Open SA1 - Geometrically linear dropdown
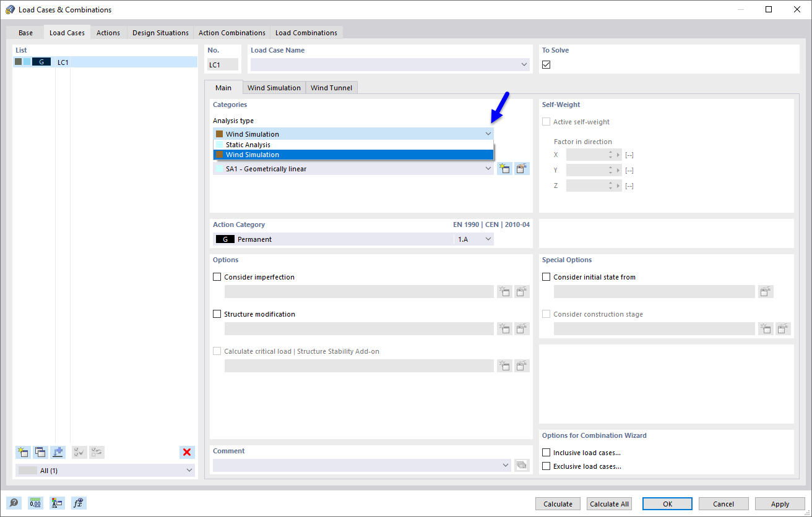This screenshot has height=517, width=812. 488,168
